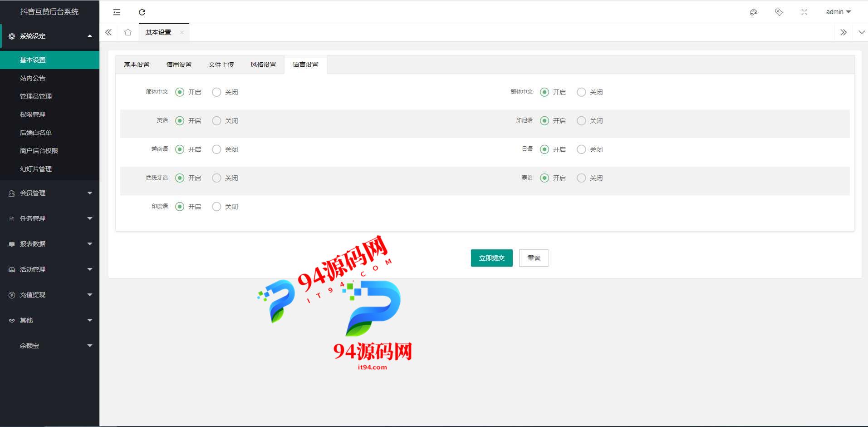Viewport: 868px width, 427px height.
Task: Open 基本设置 in the sidebar
Action: [x=49, y=60]
